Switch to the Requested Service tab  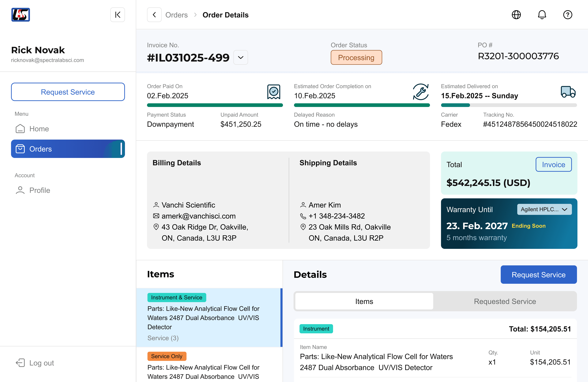pos(505,301)
